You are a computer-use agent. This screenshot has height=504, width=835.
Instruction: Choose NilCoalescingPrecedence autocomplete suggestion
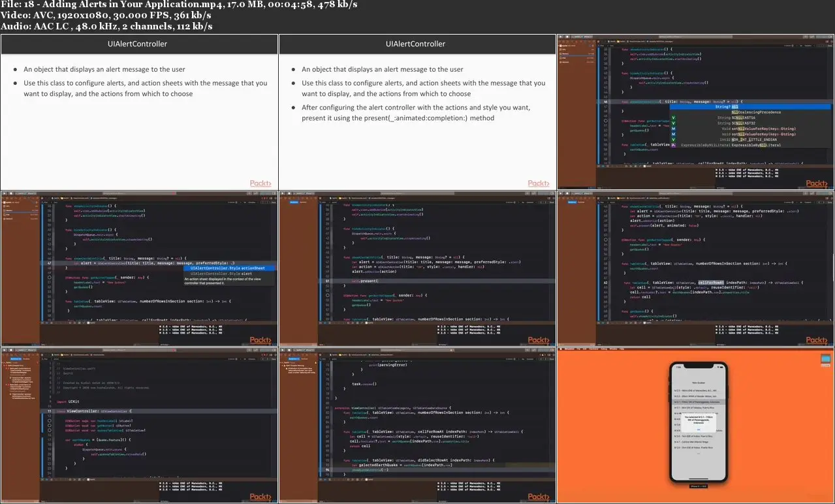click(x=751, y=112)
